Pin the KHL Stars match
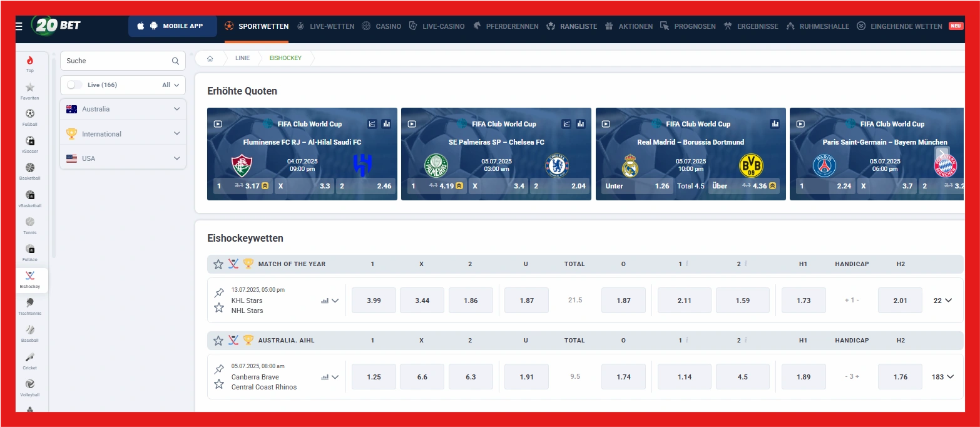Screen dimensions: 980x427 [219, 292]
